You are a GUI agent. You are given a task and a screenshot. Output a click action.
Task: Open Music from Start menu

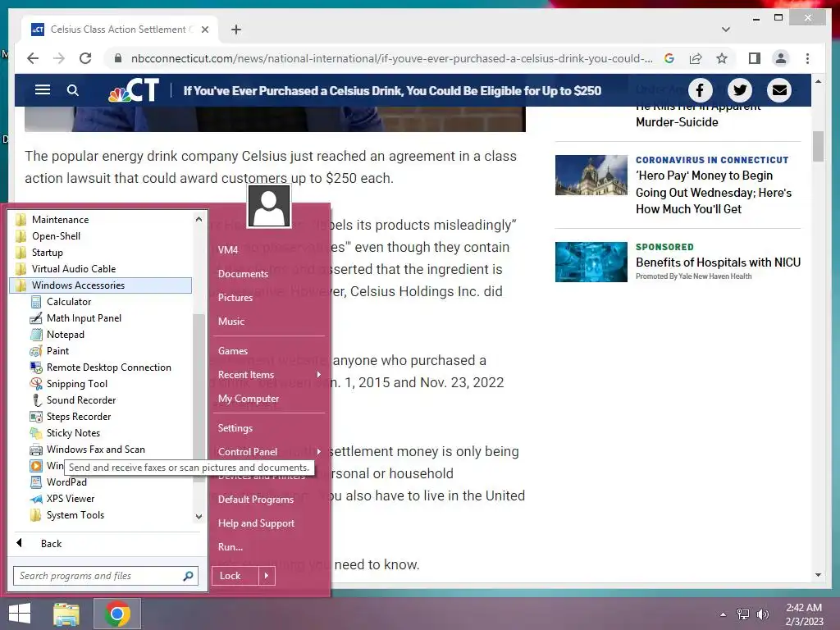(231, 322)
